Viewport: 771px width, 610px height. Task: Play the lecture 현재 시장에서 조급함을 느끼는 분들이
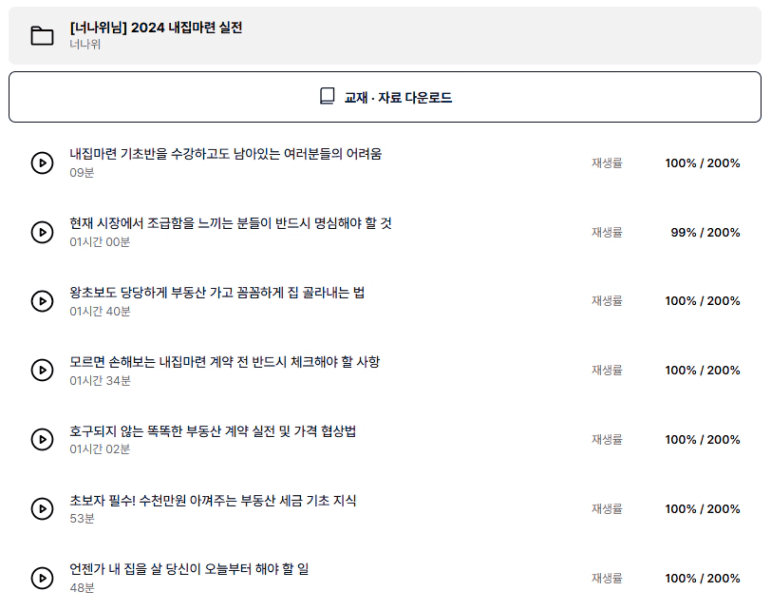click(42, 232)
